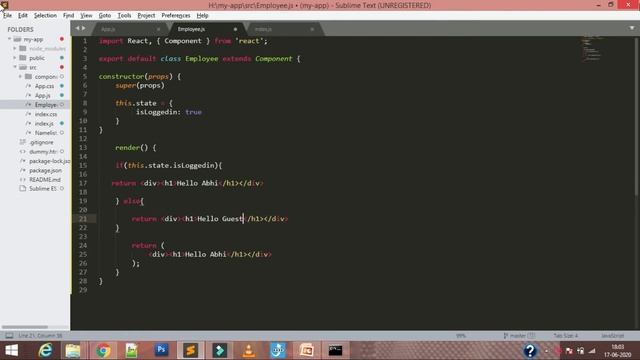Click the README.md file icon
Viewport: 640px width, 360px height.
(22, 180)
